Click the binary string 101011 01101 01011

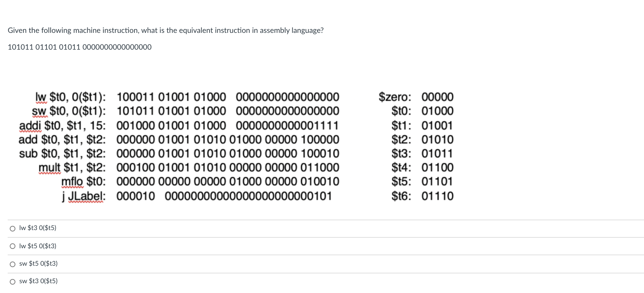pos(80,47)
